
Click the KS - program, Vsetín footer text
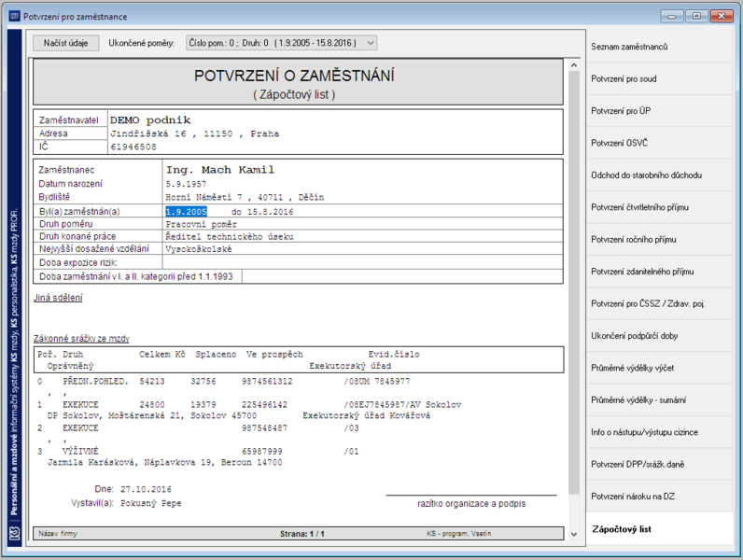(x=458, y=534)
